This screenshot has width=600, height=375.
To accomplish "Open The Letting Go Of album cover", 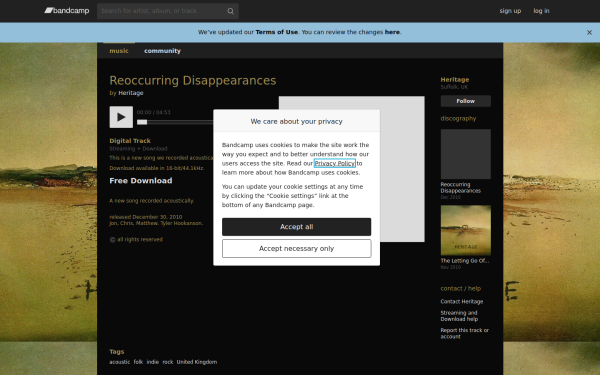I will tap(466, 230).
